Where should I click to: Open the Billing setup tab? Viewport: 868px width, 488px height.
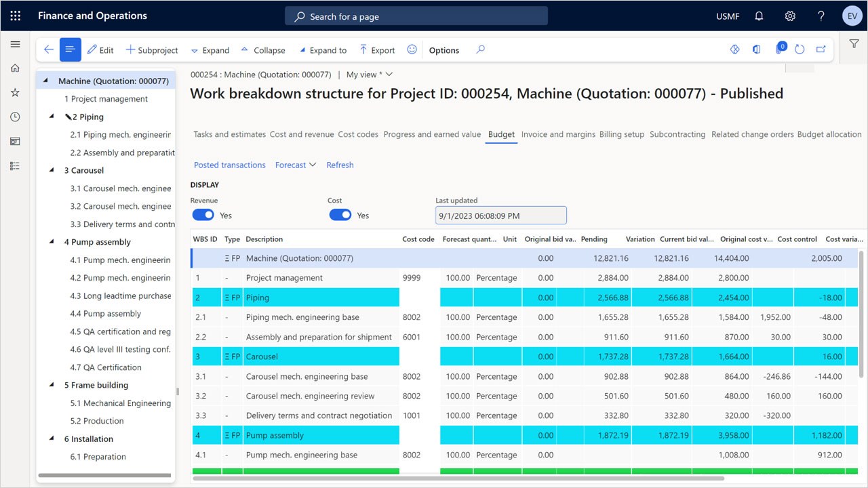[x=622, y=134]
